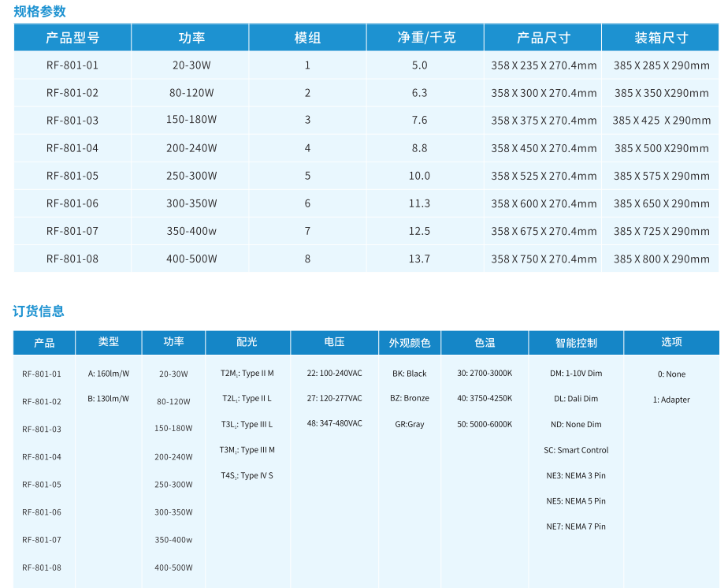The image size is (728, 588).
Task: Select the 产品型号 column header
Action: (x=72, y=38)
